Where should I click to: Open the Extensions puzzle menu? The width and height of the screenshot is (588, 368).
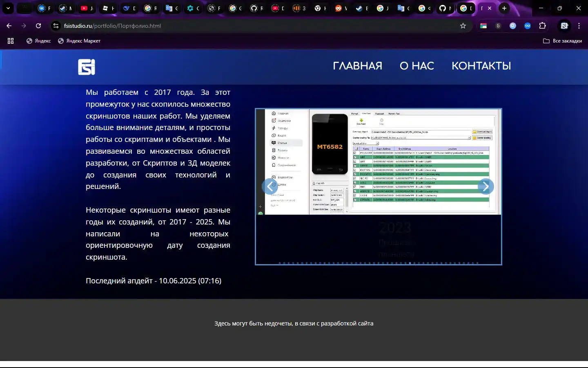click(542, 26)
